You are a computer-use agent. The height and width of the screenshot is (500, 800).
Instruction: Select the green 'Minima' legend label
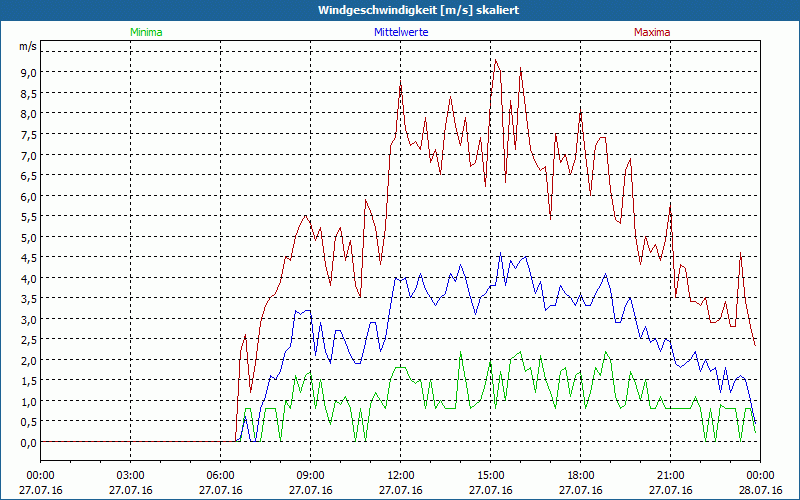tap(146, 32)
